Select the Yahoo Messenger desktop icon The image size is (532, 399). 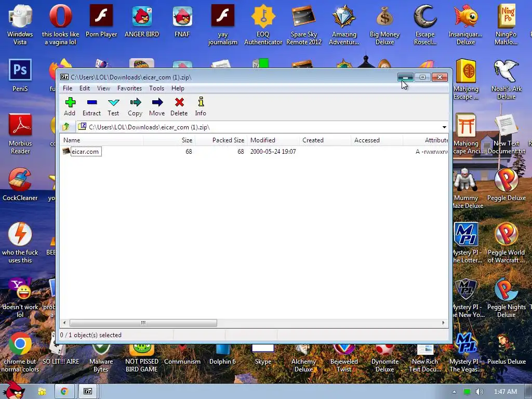coord(20,298)
